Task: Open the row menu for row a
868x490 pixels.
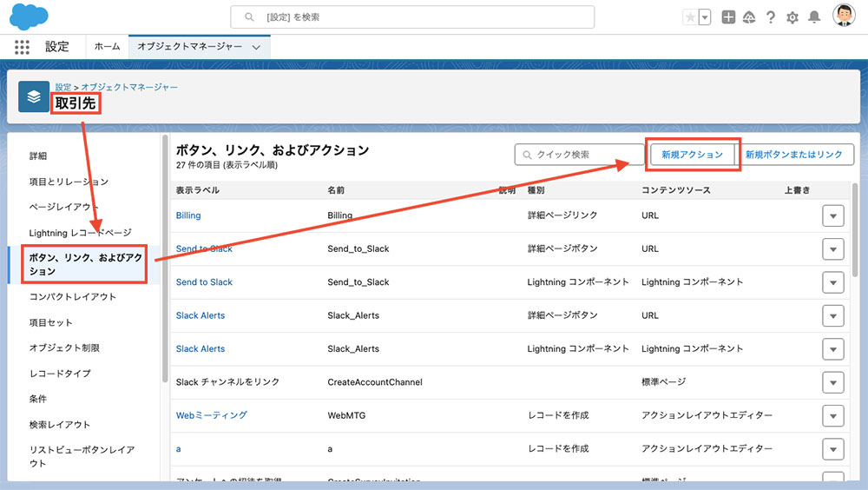Action: click(833, 449)
